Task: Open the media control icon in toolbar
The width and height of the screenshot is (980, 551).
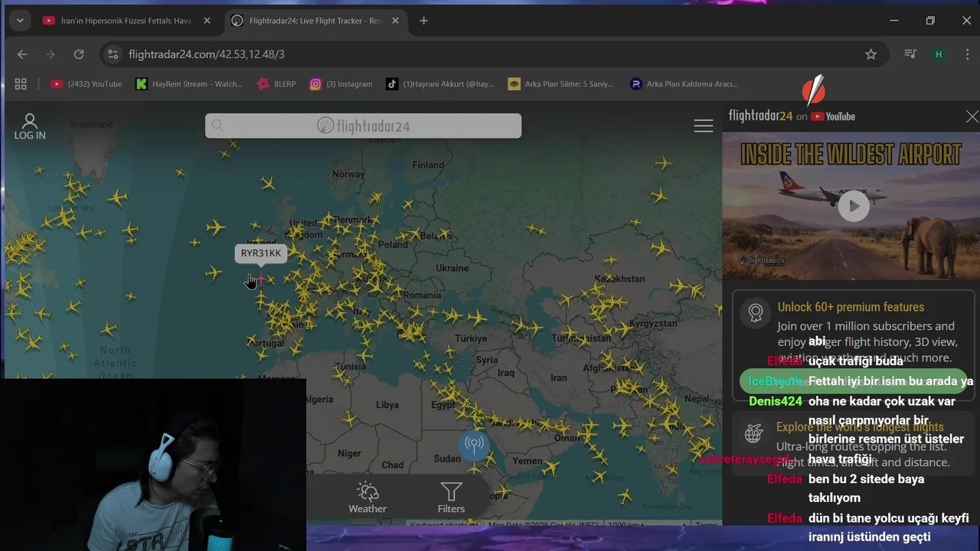Action: (910, 54)
